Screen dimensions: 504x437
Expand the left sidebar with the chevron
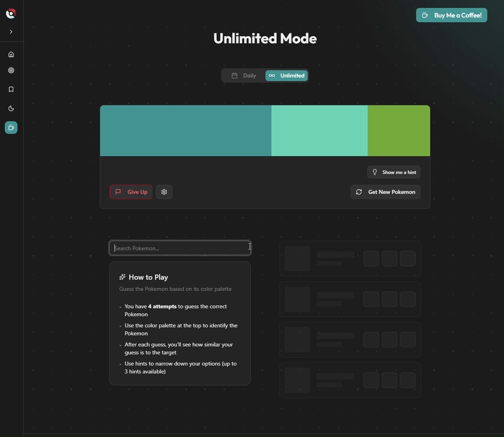click(11, 32)
